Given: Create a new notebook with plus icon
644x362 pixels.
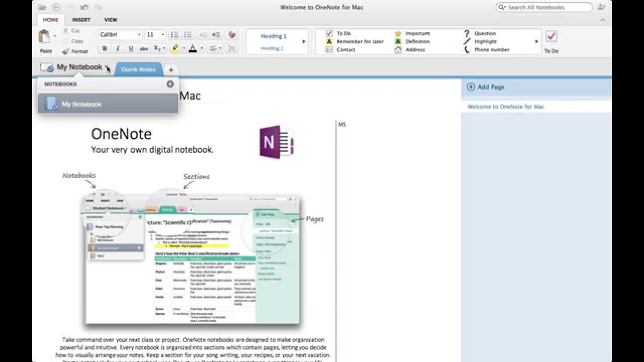Looking at the screenshot, I should point(170,84).
